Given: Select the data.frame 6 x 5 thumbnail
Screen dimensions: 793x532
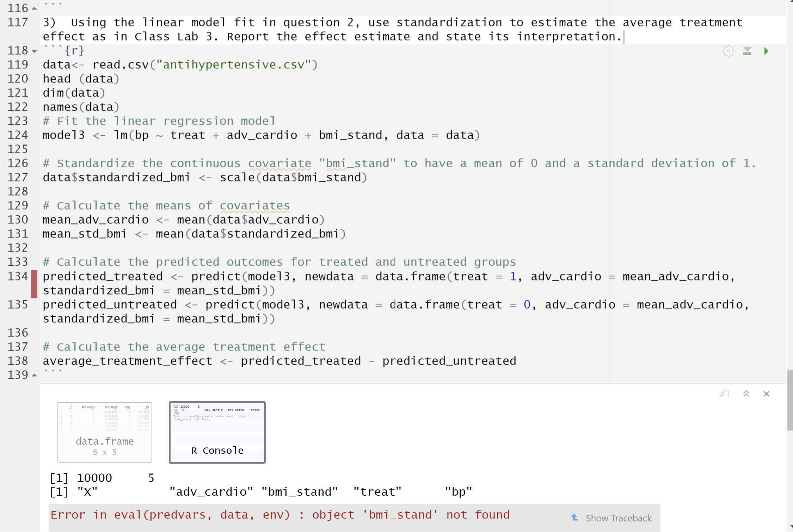Looking at the screenshot, I should tap(105, 432).
